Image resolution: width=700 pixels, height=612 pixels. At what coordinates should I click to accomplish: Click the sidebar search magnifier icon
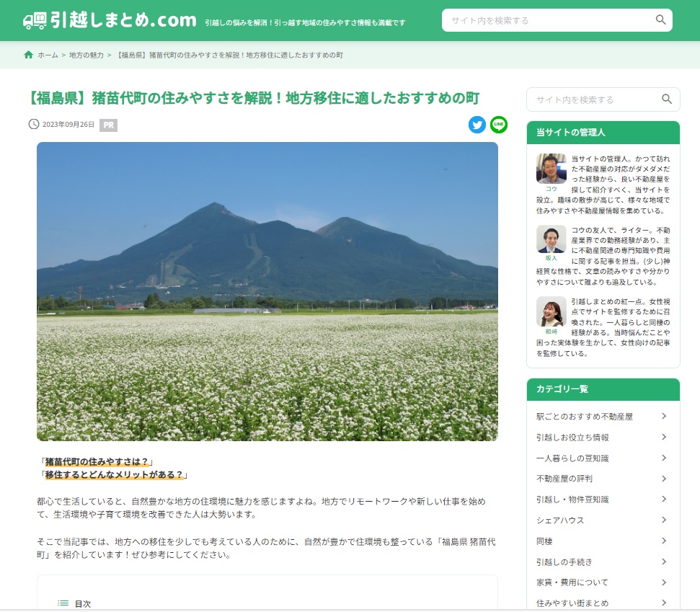pos(667,99)
